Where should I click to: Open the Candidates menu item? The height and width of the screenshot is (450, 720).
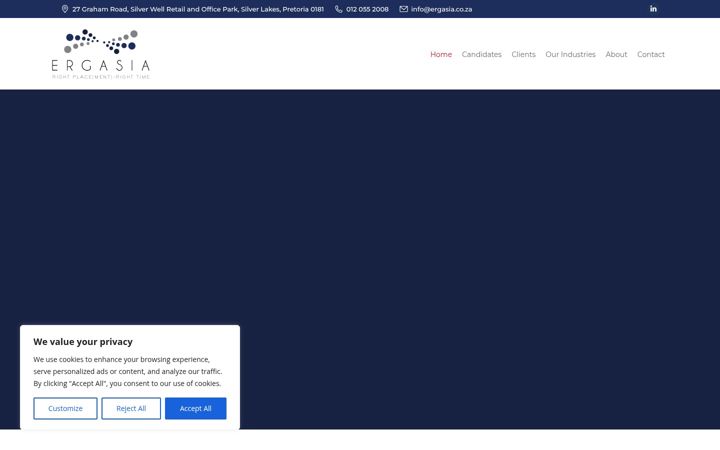pyautogui.click(x=481, y=54)
